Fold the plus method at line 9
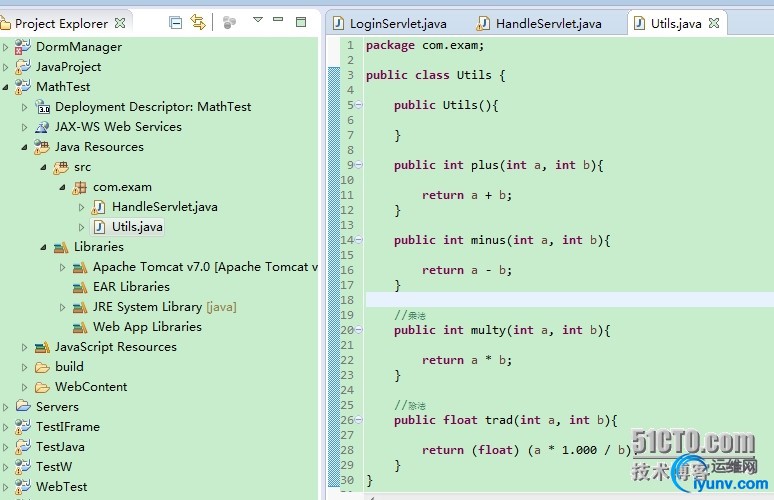 pos(359,165)
